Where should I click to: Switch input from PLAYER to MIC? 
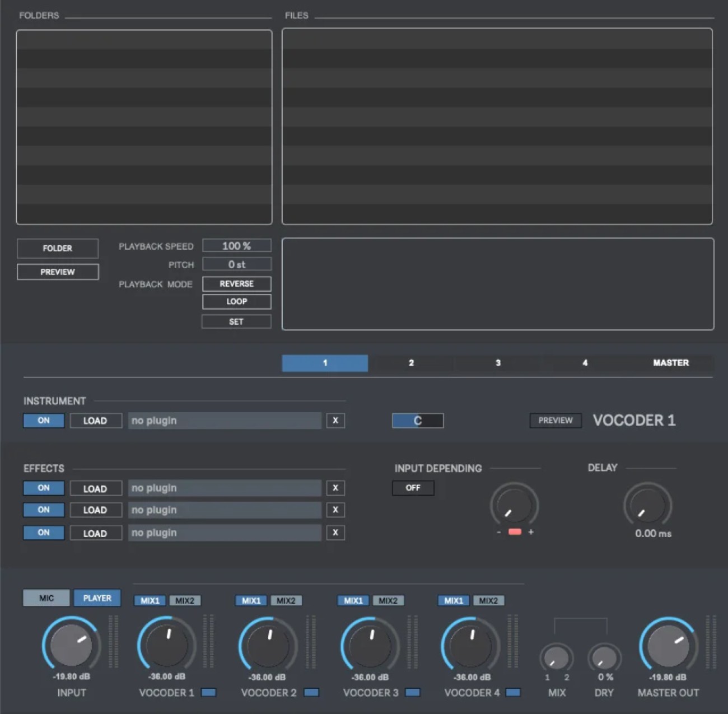point(46,598)
